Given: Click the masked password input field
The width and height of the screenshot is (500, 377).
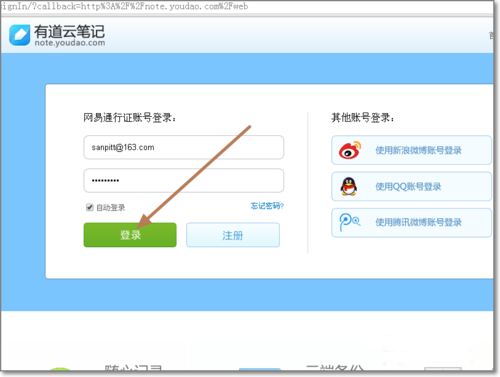Looking at the screenshot, I should coord(184,180).
